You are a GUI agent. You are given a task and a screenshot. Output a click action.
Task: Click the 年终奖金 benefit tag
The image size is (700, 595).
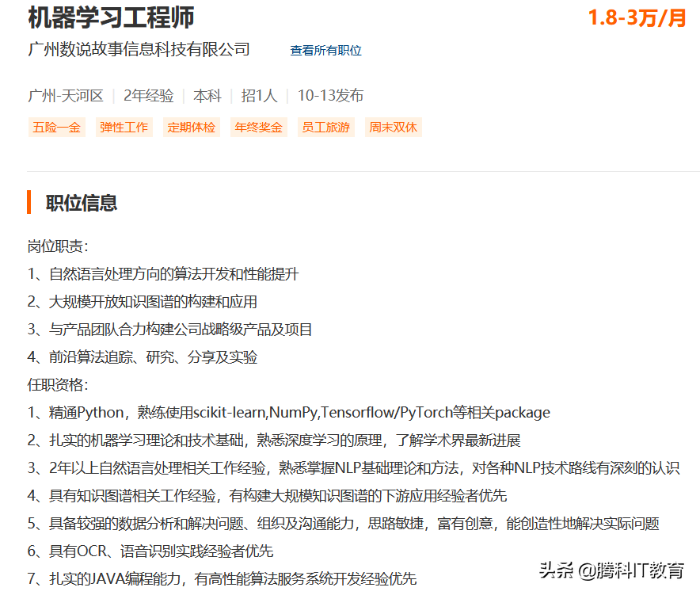[258, 127]
